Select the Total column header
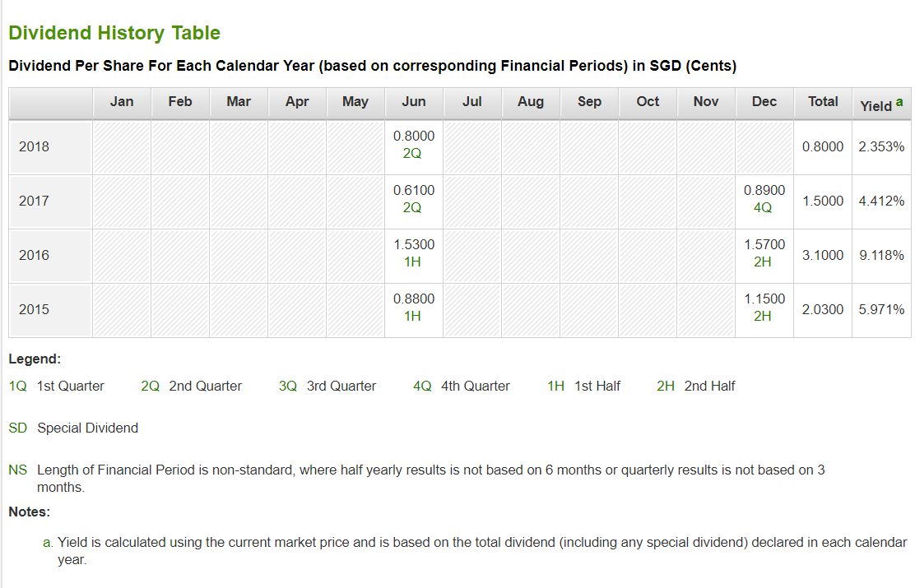915x588 pixels. 823,101
